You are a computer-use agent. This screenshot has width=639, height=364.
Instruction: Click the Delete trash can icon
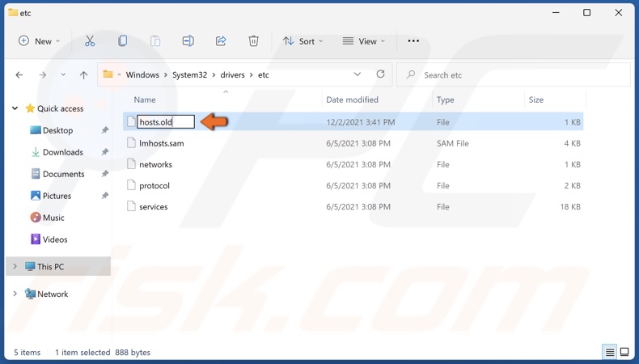point(253,41)
